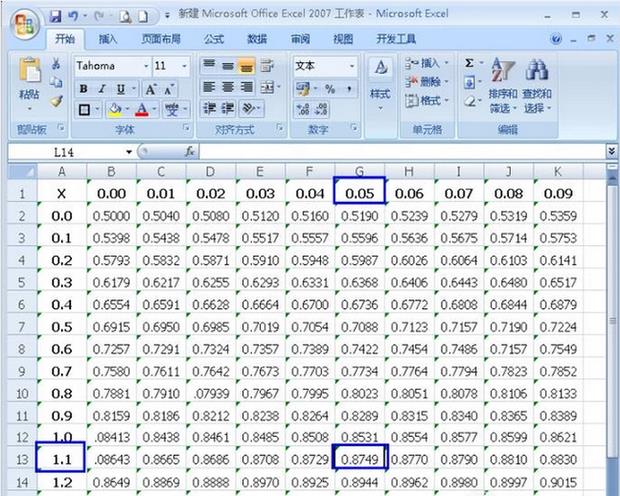
Task: Click the Office button logo
Action: coord(22,21)
